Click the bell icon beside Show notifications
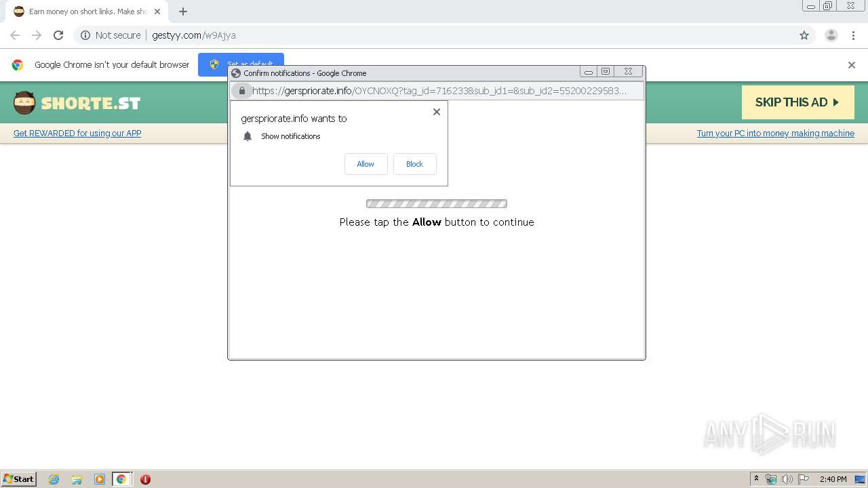Image resolution: width=868 pixels, height=488 pixels. [x=248, y=136]
